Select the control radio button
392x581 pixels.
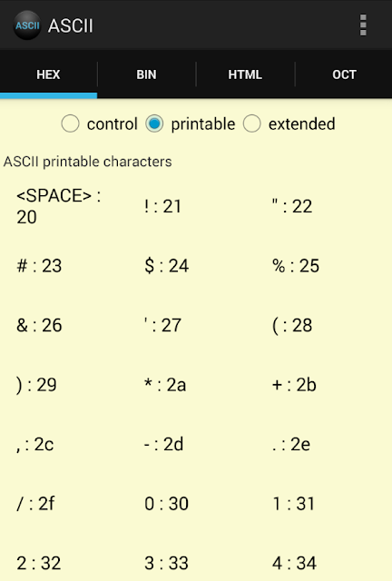pos(99,123)
